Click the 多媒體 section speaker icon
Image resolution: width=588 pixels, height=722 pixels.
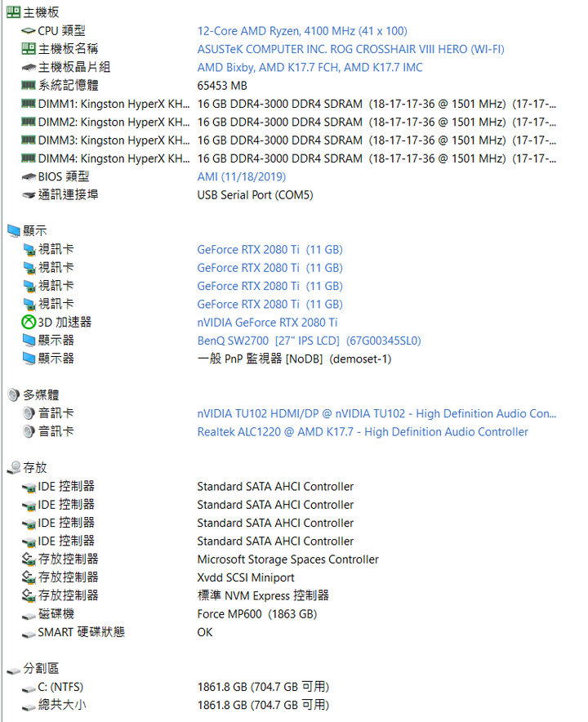click(x=13, y=394)
